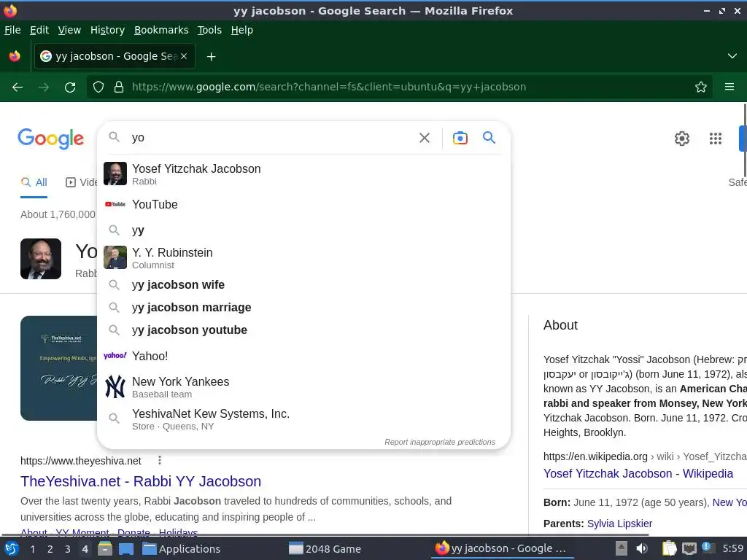747x560 pixels.
Task: Bookmark this page with the star
Action: [x=701, y=87]
